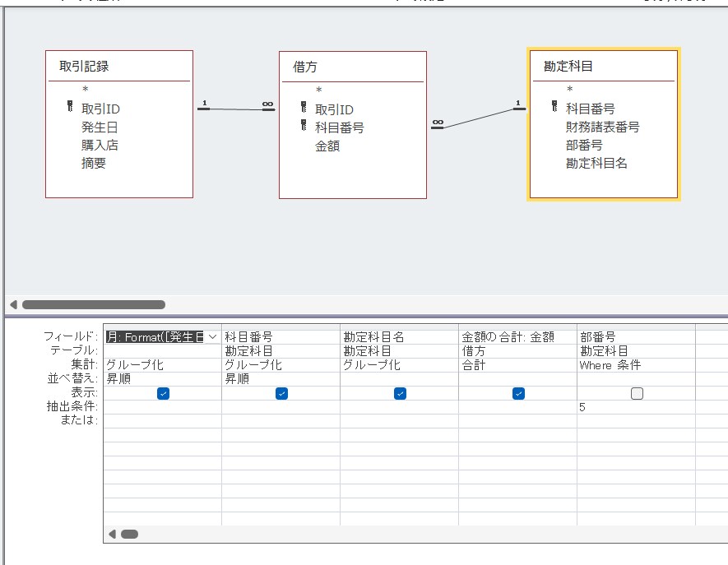
Task: Click criteria cell containing 5
Action: click(x=636, y=407)
